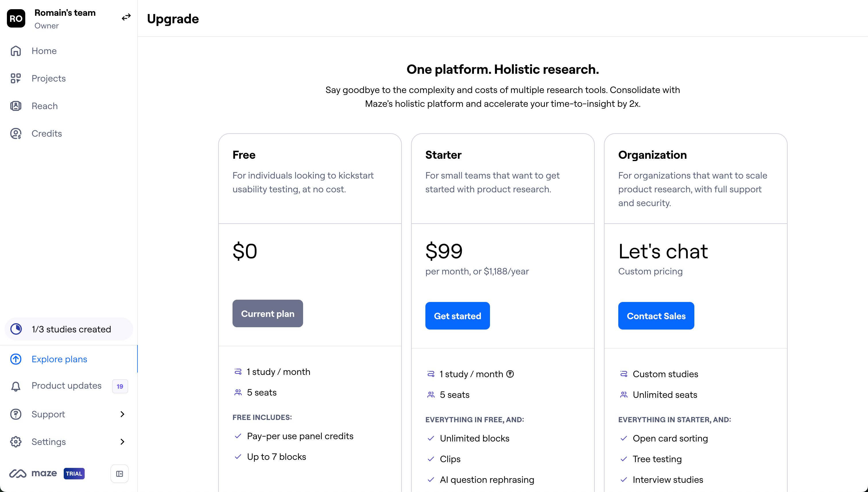Click 'FREE INCLUDES:' label
The image size is (868, 492).
point(262,417)
